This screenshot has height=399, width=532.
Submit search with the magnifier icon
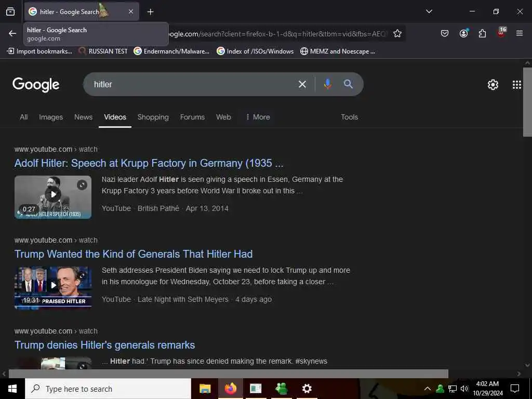coord(348,84)
